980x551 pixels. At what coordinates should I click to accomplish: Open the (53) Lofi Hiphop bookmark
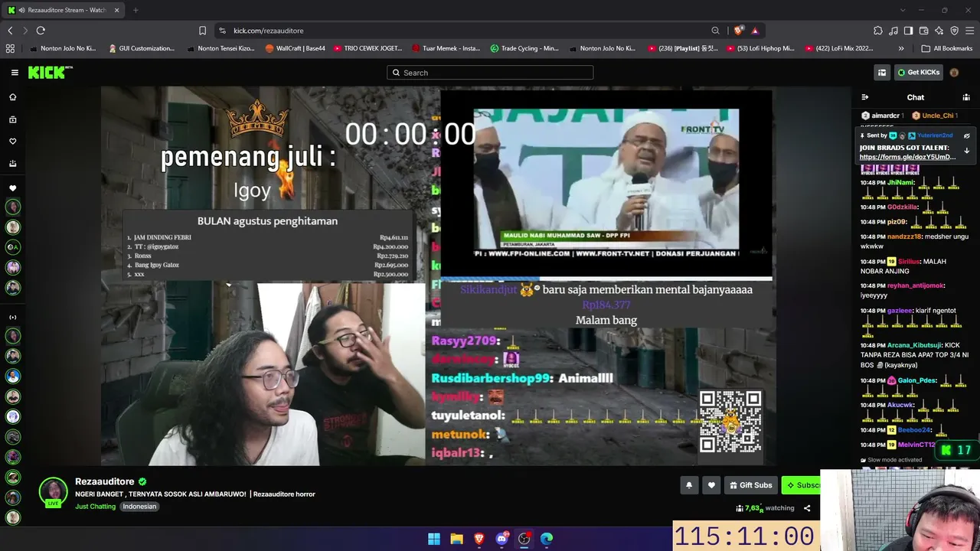(x=759, y=48)
